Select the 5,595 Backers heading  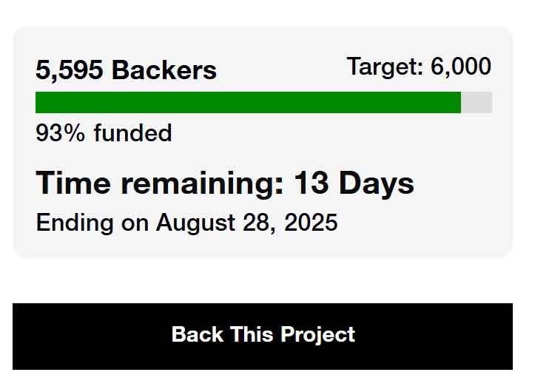tap(127, 70)
